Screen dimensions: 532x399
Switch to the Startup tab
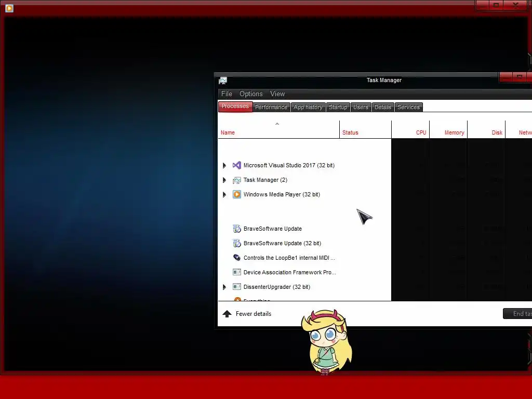[x=338, y=107]
